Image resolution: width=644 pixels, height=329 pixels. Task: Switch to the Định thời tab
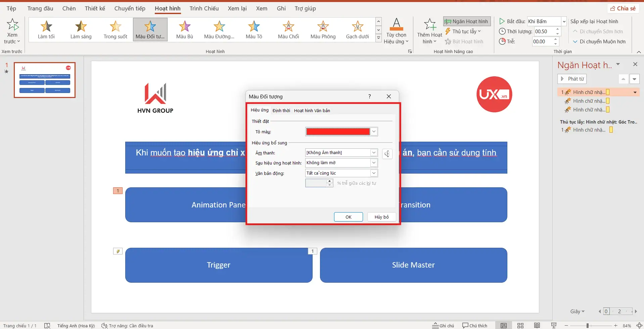tap(281, 110)
